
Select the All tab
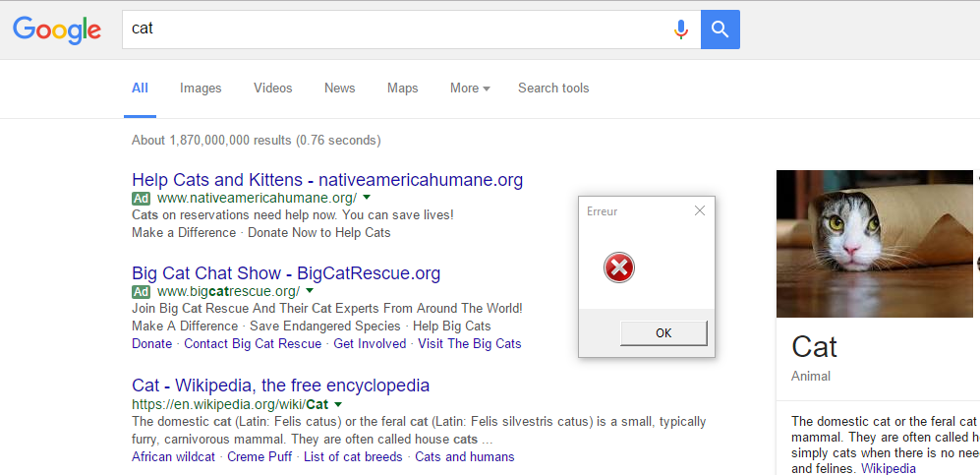tap(140, 89)
